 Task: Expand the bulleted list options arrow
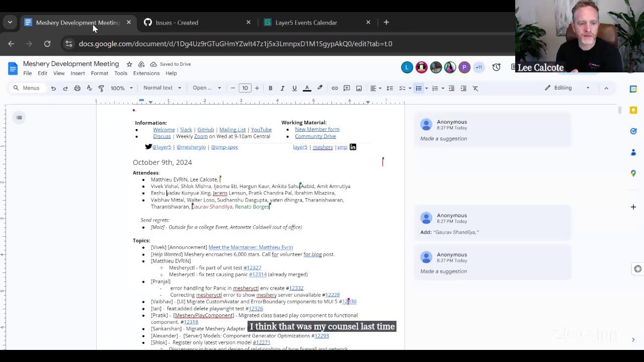click(426, 88)
